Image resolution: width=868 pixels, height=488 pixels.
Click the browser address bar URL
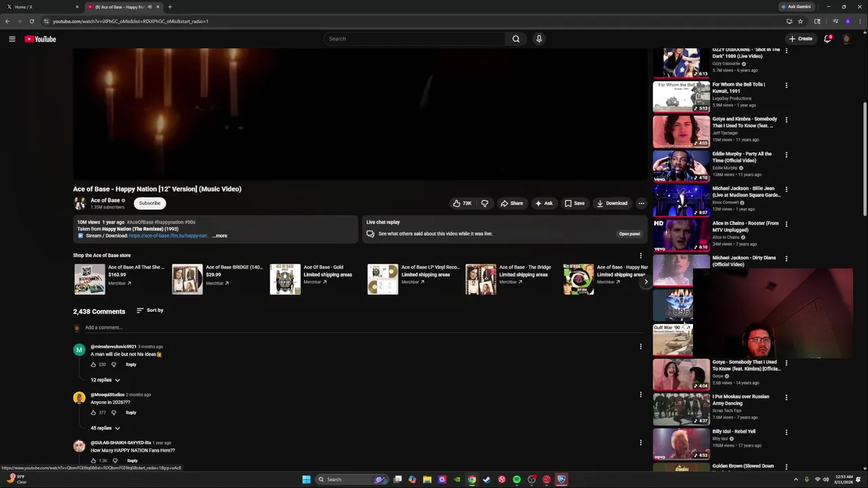click(x=131, y=21)
